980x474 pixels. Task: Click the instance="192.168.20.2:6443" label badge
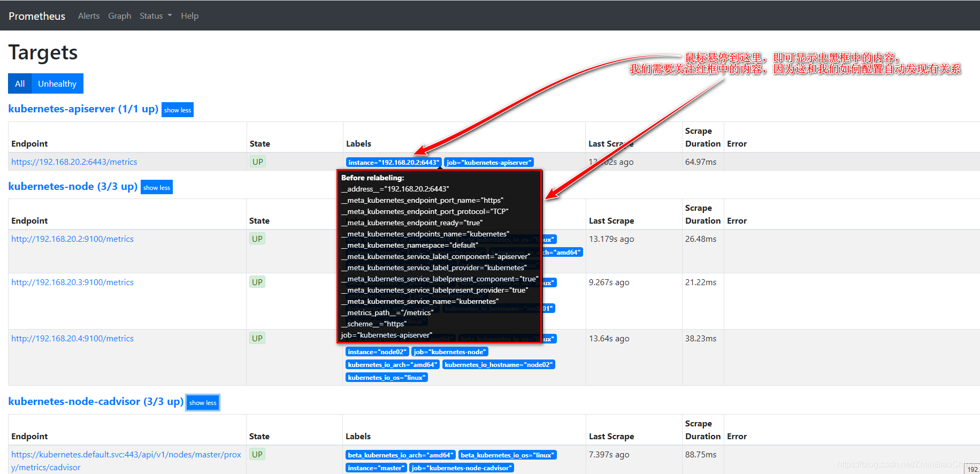(394, 162)
